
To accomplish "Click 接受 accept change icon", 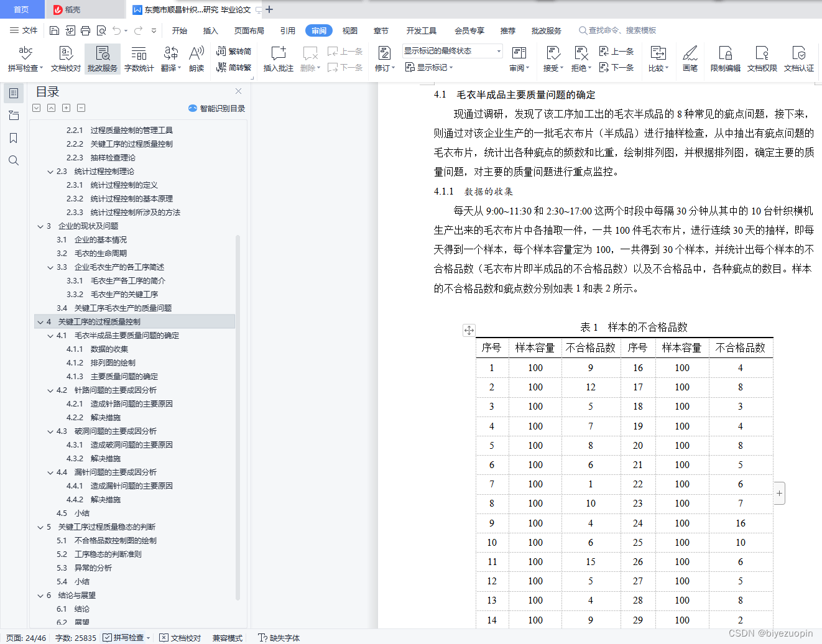I will pyautogui.click(x=553, y=53).
